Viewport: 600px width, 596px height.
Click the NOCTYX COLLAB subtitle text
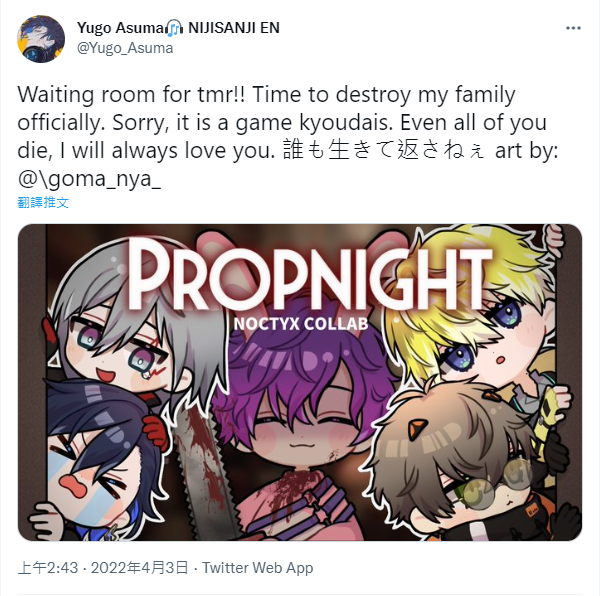301,324
